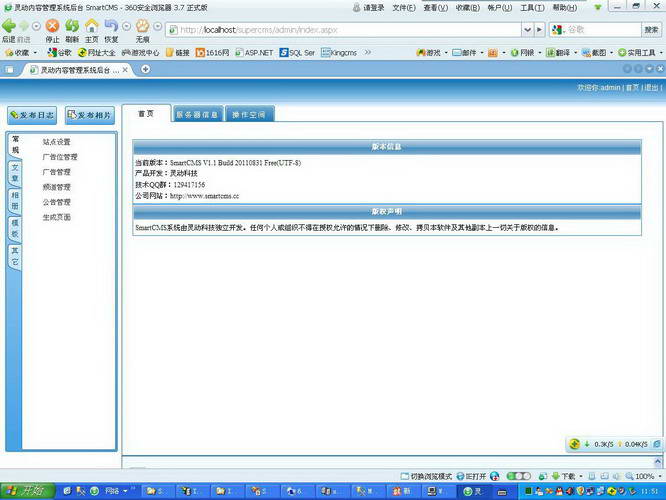This screenshot has width=666, height=500.
Task: Click the Forward arrow icon
Action: tap(24, 26)
